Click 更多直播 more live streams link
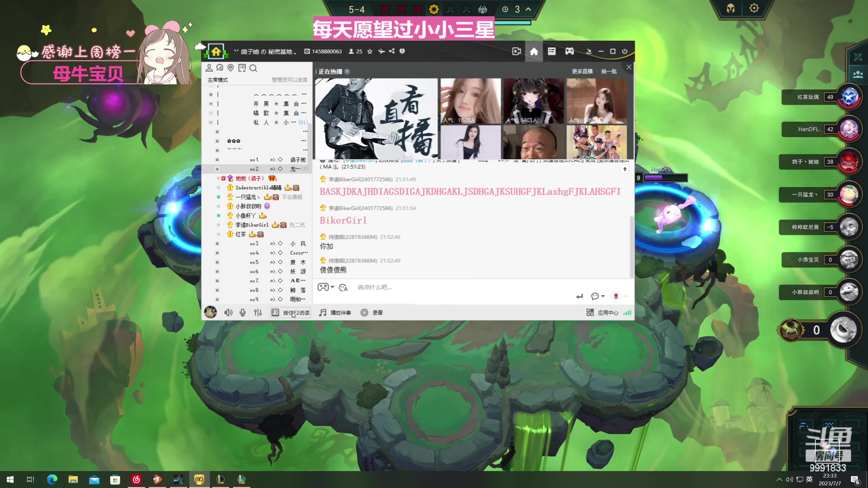 (582, 71)
